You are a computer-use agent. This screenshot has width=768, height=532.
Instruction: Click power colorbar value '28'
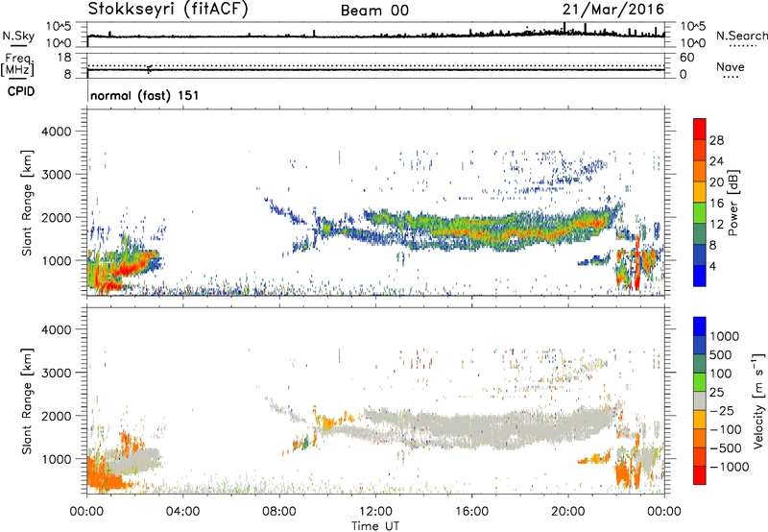(716, 140)
